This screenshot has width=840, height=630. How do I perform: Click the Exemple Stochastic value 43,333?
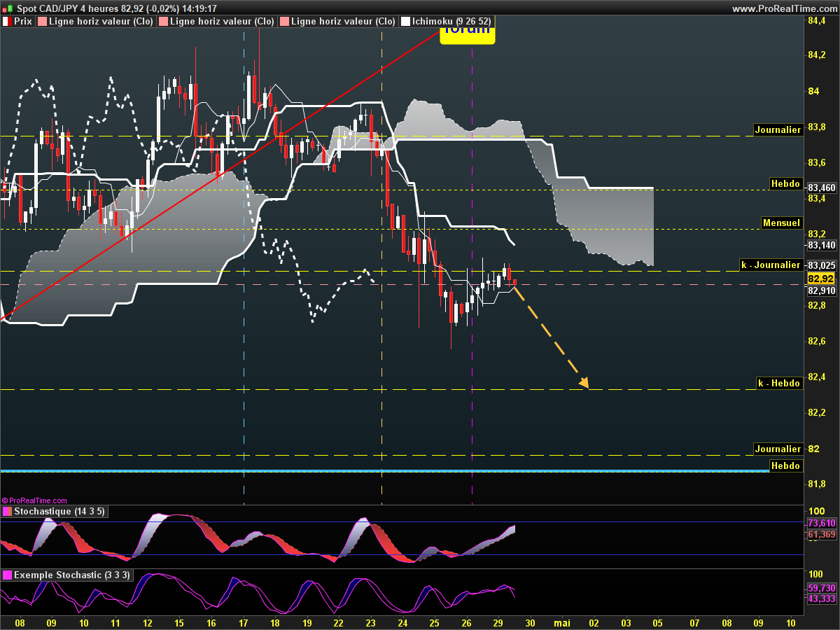coord(822,599)
